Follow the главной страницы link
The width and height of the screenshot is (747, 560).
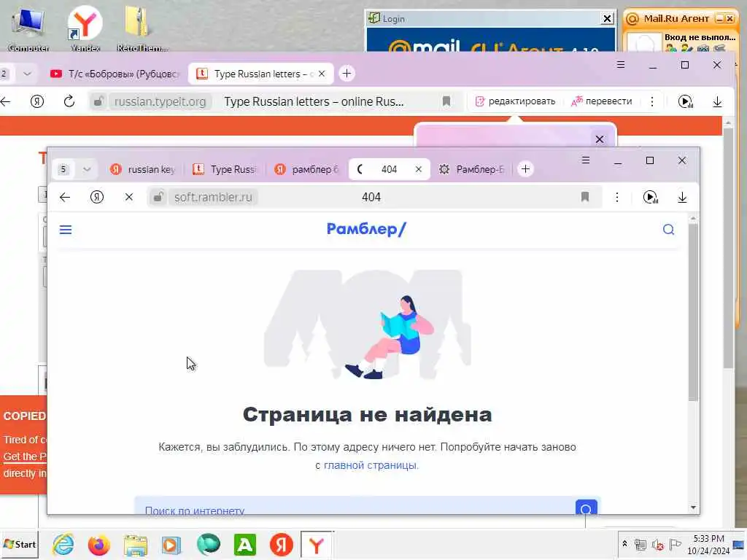[x=370, y=465]
